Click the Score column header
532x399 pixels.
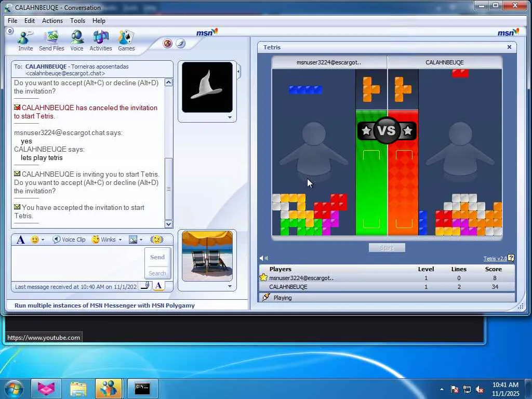click(x=494, y=269)
